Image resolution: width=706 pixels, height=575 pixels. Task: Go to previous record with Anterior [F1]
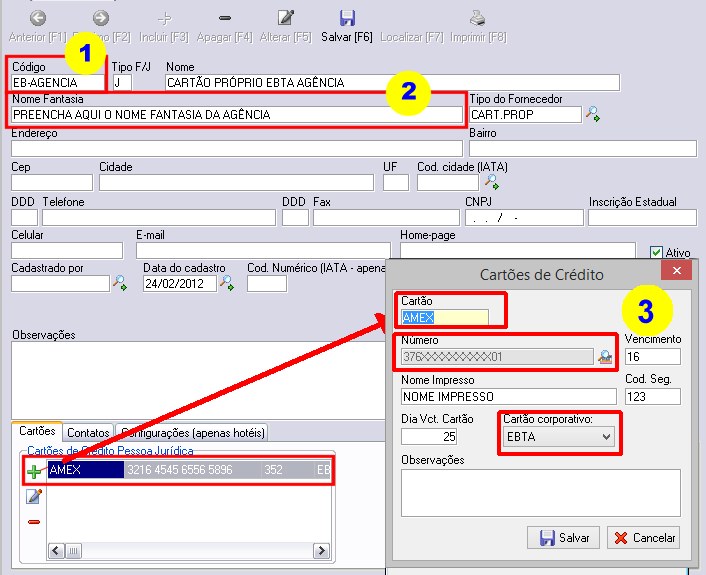pos(38,27)
